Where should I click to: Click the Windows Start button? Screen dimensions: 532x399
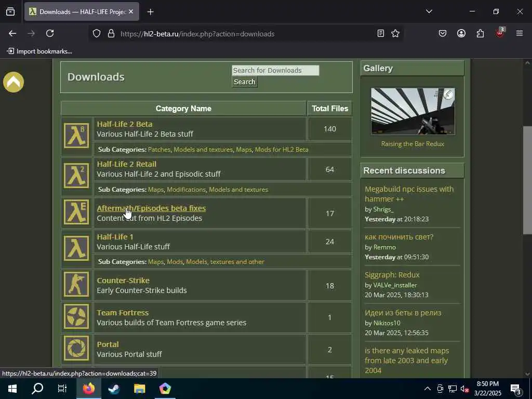tap(12, 389)
